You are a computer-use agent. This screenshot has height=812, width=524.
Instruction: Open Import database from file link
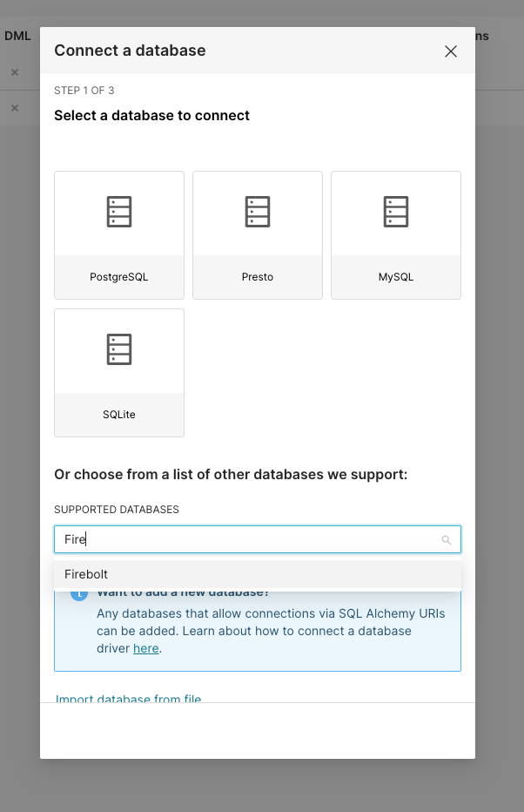click(128, 698)
